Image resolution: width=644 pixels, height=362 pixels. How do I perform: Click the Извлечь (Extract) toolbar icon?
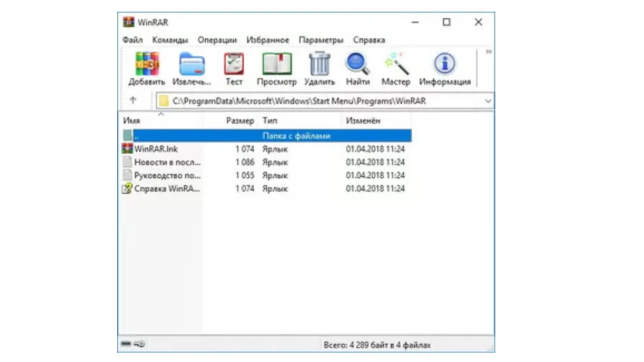coord(192,64)
